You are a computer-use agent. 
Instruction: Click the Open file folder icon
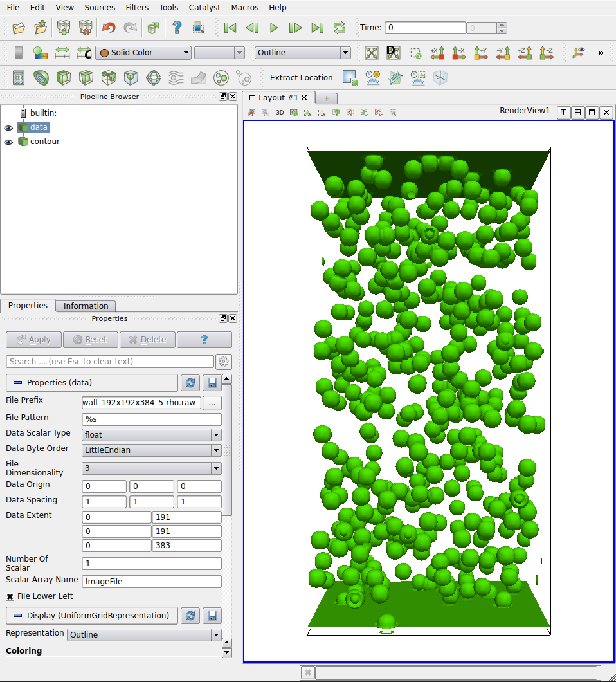click(19, 28)
